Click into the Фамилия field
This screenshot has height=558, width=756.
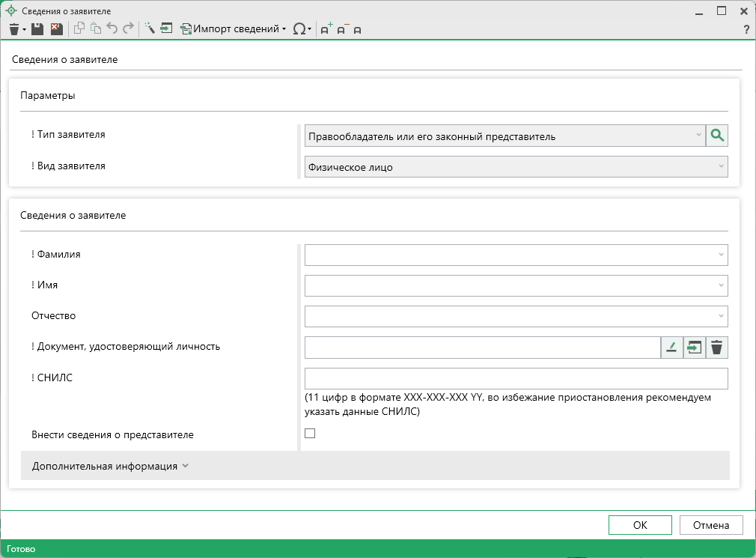pyautogui.click(x=509, y=255)
